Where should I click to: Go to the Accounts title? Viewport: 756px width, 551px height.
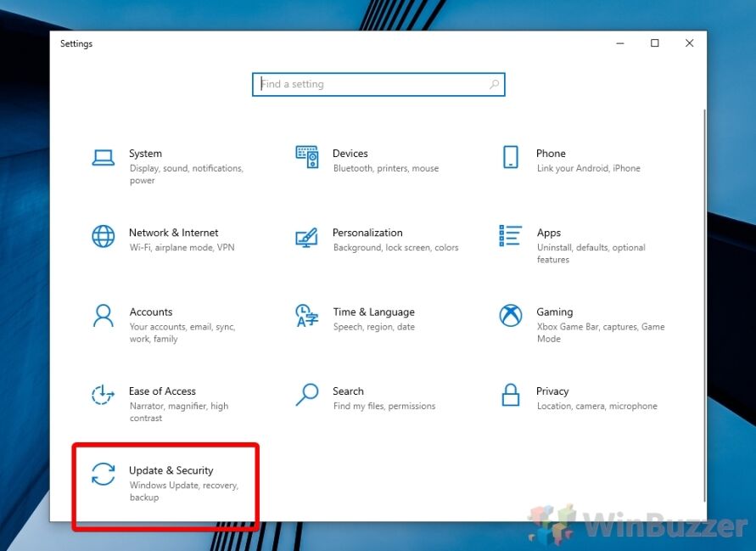pos(151,312)
